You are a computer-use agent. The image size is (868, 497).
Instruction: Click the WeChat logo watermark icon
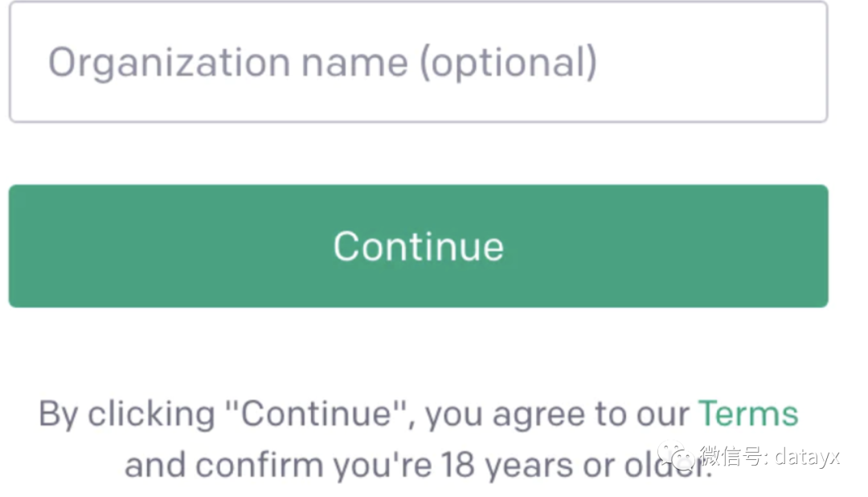(x=676, y=456)
